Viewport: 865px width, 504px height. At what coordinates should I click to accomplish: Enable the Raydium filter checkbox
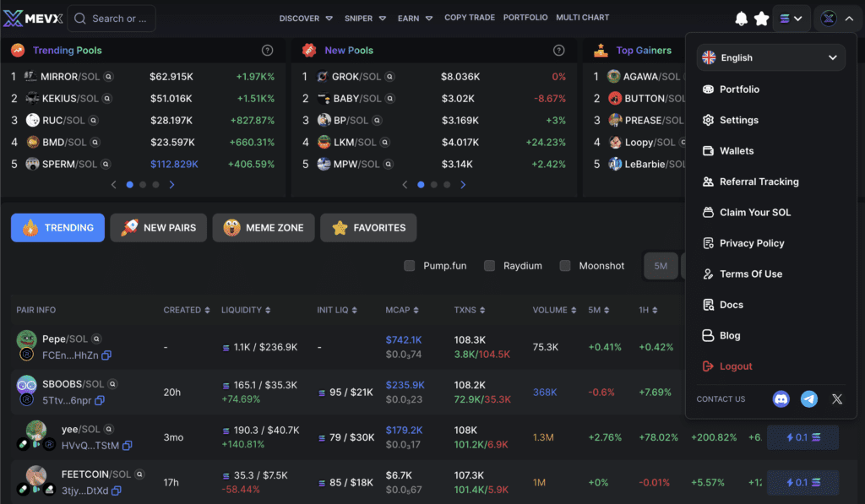pos(489,266)
